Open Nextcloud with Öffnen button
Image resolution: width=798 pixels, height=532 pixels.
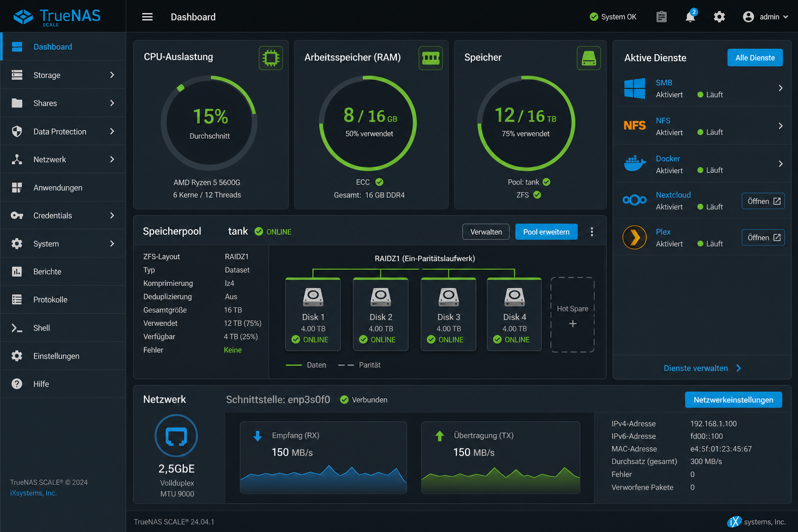click(x=763, y=201)
